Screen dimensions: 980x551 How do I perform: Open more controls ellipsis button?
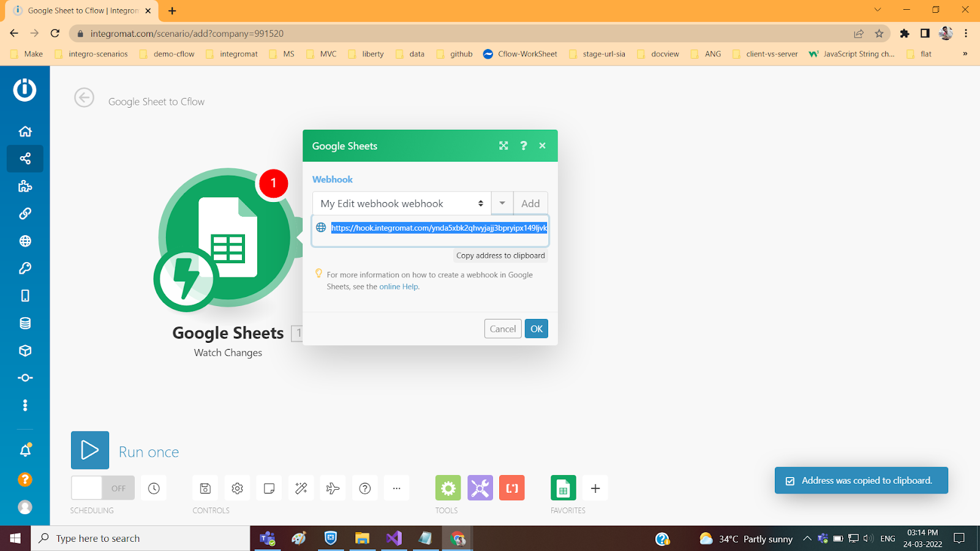[397, 488]
